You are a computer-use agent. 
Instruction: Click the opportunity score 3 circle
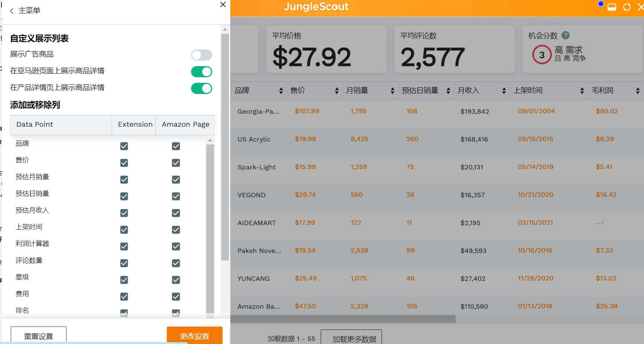pyautogui.click(x=541, y=55)
